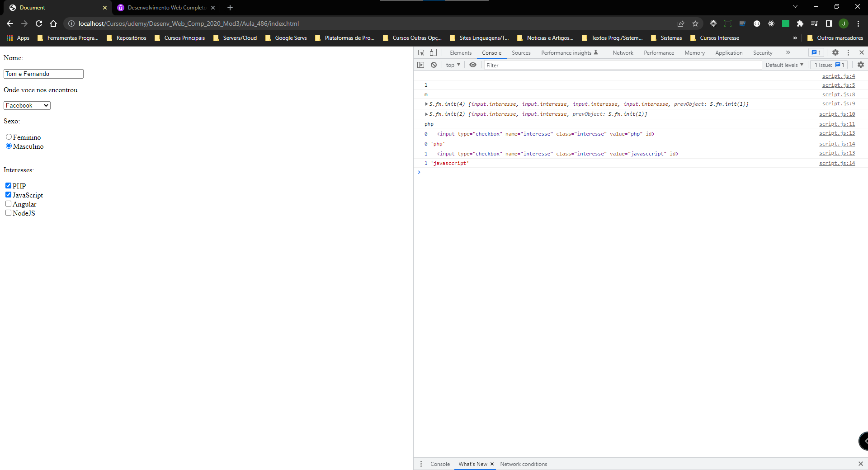Switch to the Sources tab

521,53
